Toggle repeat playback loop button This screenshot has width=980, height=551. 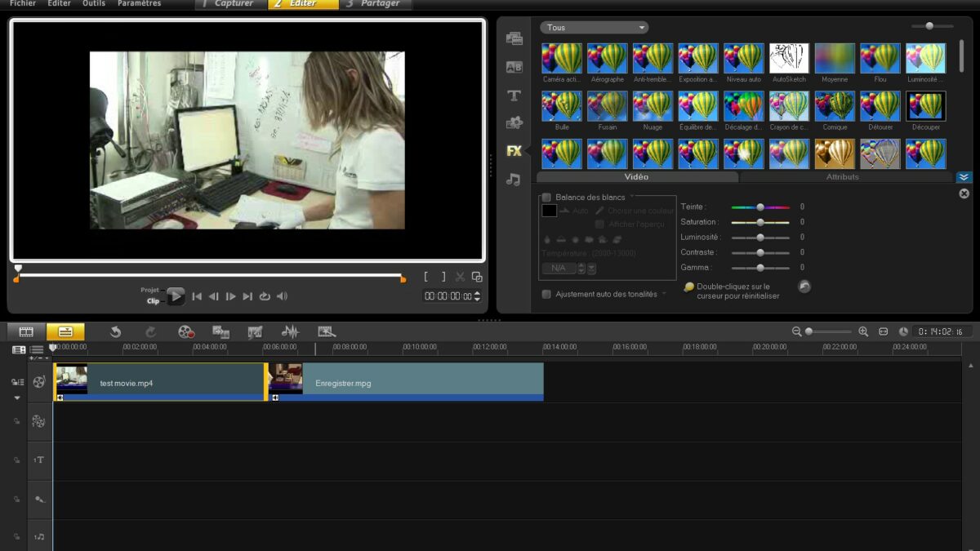coord(265,296)
